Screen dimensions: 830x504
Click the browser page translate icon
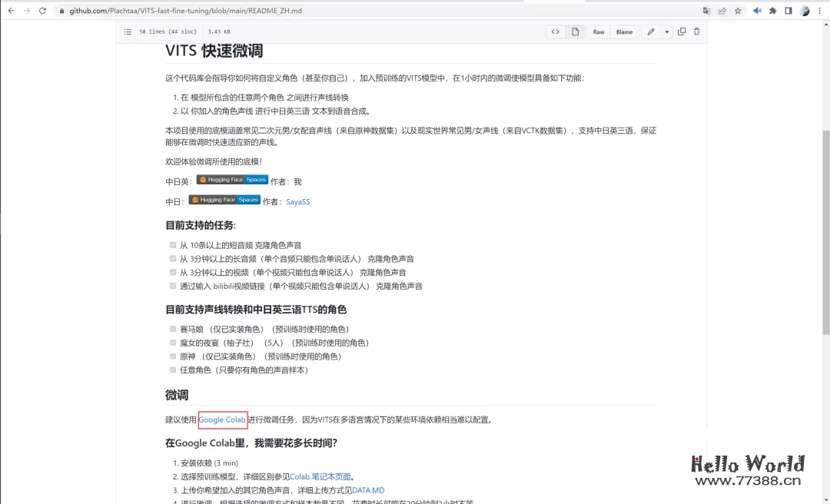coord(706,10)
